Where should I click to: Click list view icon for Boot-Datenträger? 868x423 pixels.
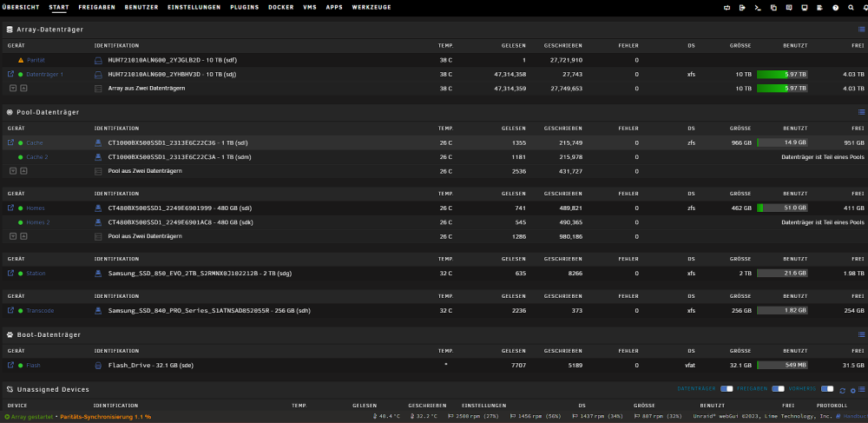861,334
